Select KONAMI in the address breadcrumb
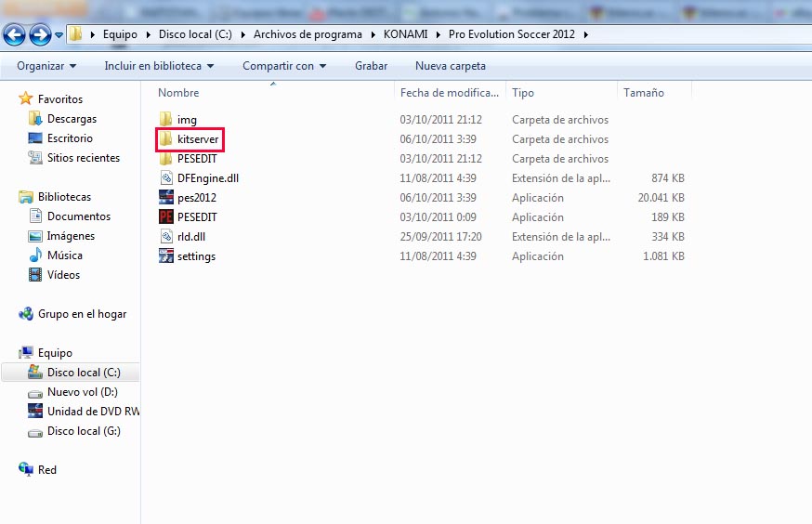812x524 pixels. click(405, 34)
